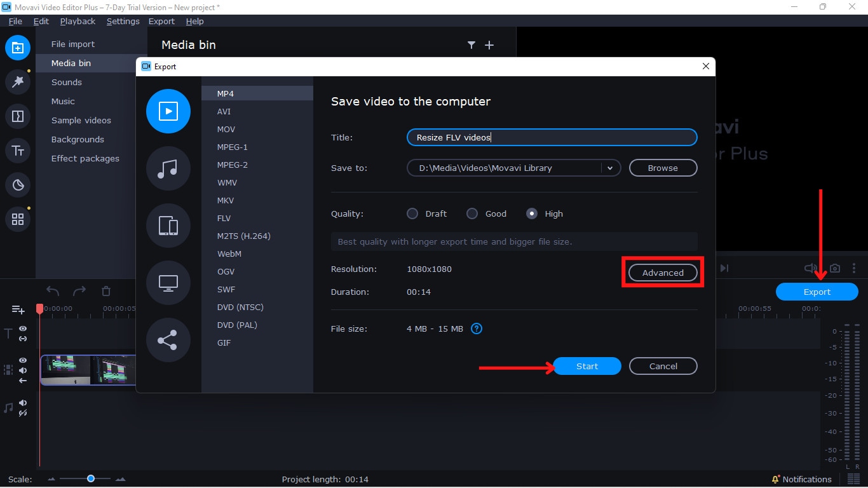Click the red playhead marker
The height and width of the screenshot is (488, 868).
click(39, 308)
